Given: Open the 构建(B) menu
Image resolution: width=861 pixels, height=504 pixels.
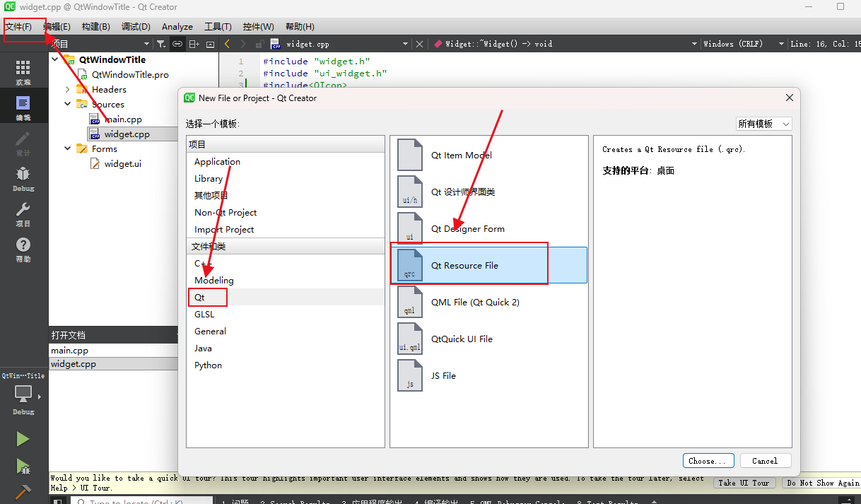Looking at the screenshot, I should point(95,27).
